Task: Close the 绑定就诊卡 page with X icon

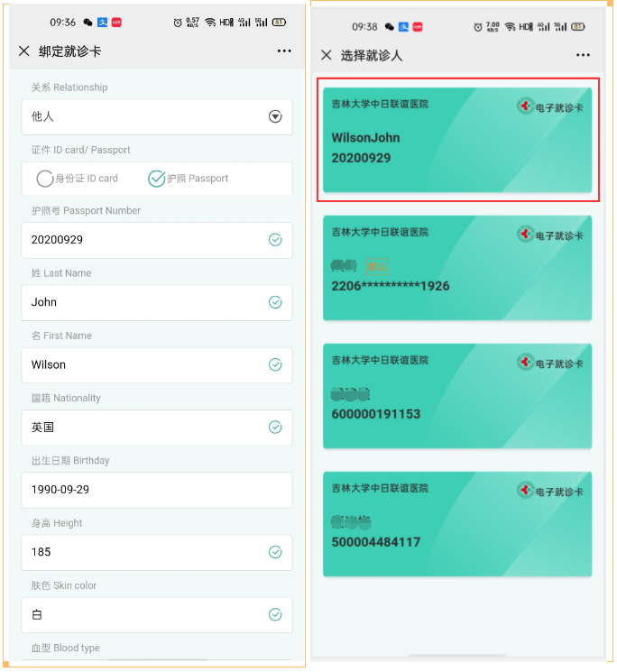Action: coord(24,51)
